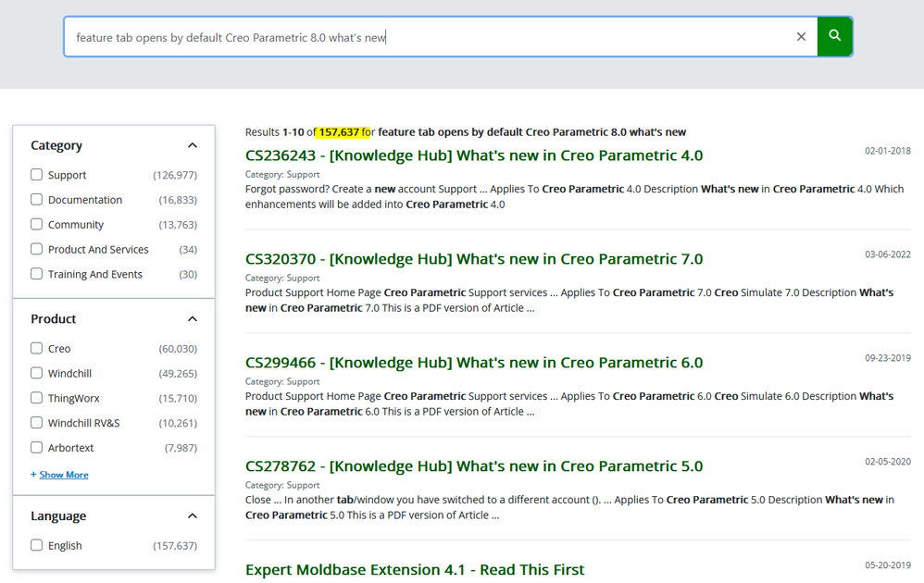Open Expert Moldbase Extension 4.1 result
This screenshot has width=924, height=583.
(x=414, y=570)
